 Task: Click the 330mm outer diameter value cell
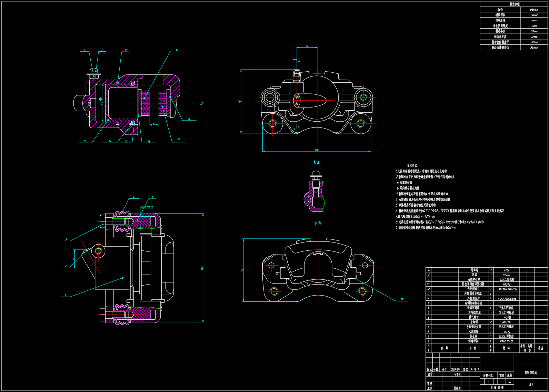coord(534,48)
